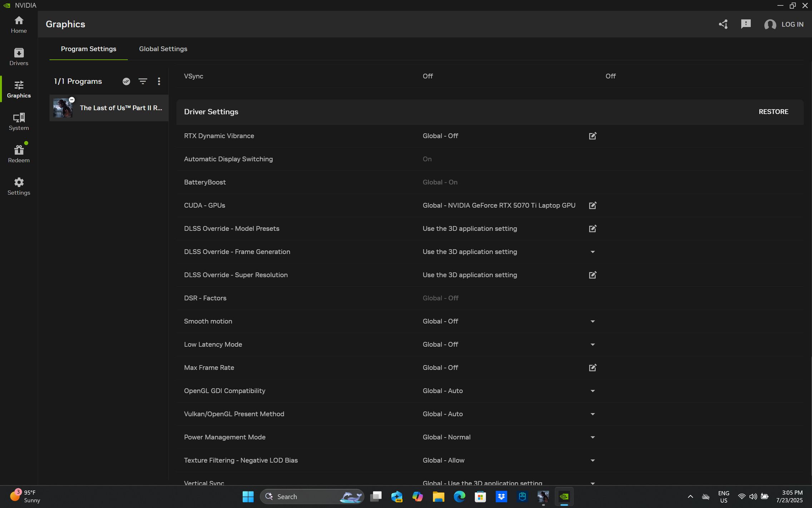Click the NVIDIA app taskbar icon
Screen dimensions: 812x508
(564, 497)
